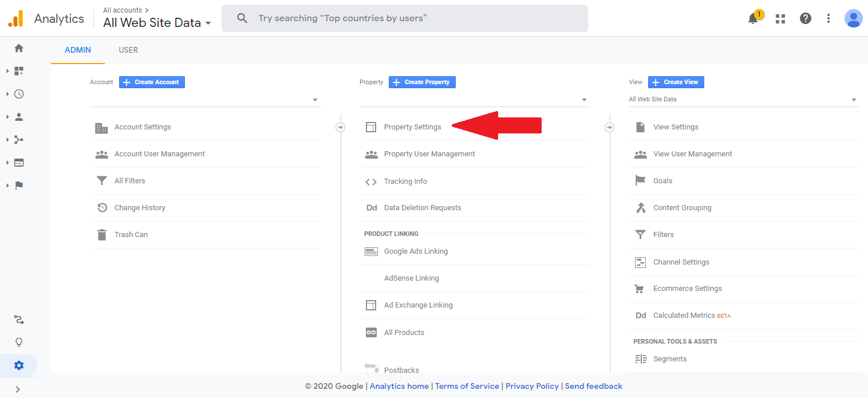Switch to the ADMIN tab
The width and height of the screenshot is (868, 398).
click(x=78, y=50)
